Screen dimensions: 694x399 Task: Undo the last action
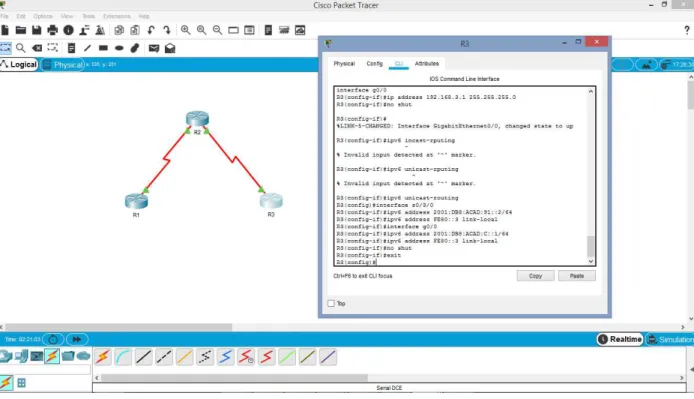[x=151, y=30]
